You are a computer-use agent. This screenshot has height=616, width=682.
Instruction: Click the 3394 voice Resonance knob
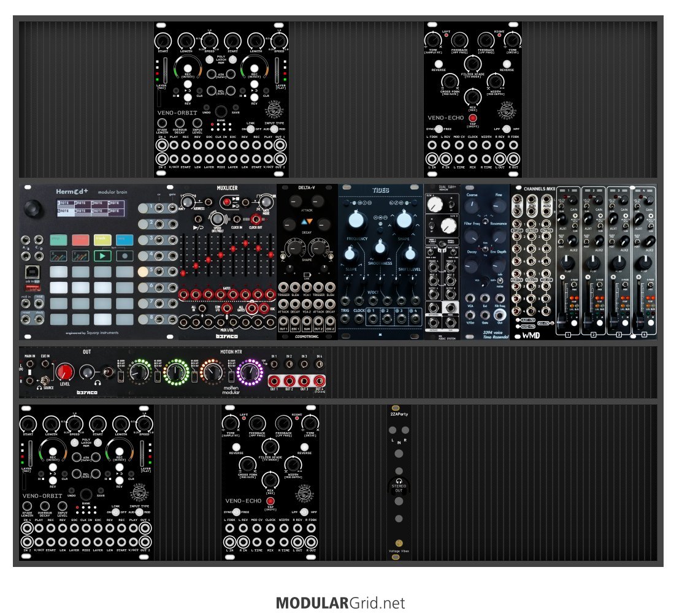(x=499, y=237)
